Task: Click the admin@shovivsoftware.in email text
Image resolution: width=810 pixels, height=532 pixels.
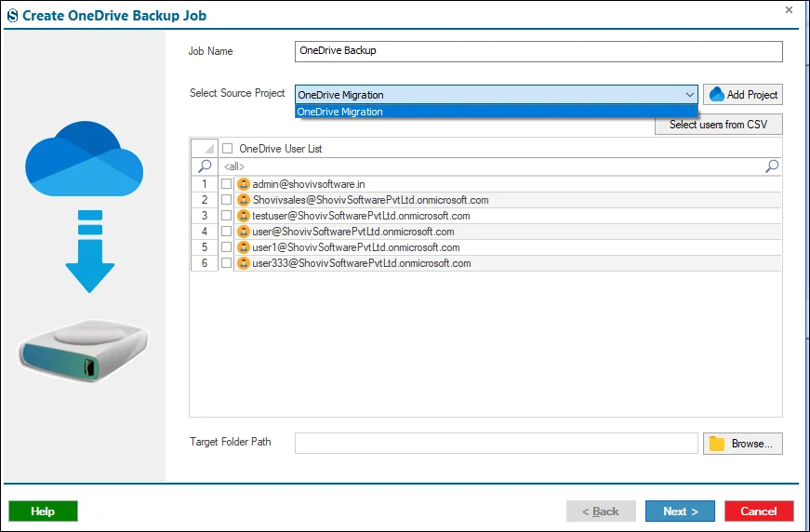Action: click(309, 184)
